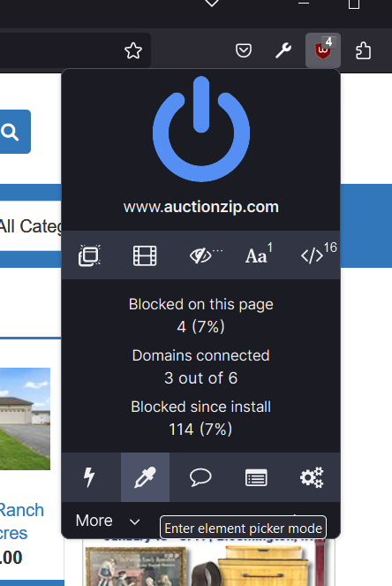Open uBlock dashboard gears icon
This screenshot has height=586, width=392.
tap(313, 477)
